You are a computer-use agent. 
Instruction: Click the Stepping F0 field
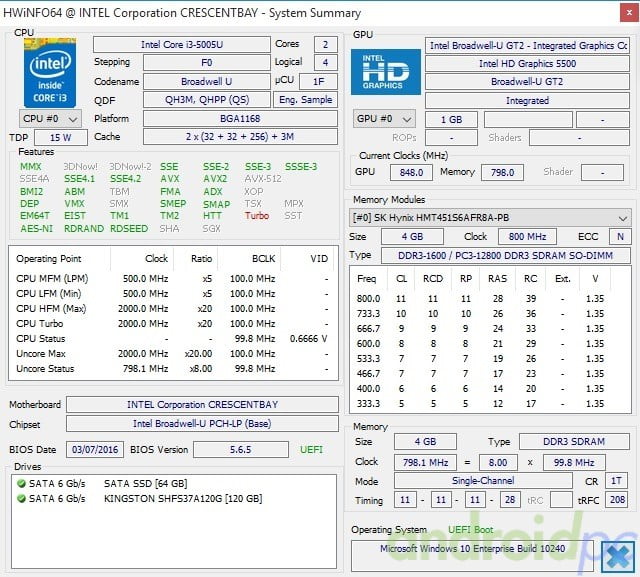pos(207,62)
